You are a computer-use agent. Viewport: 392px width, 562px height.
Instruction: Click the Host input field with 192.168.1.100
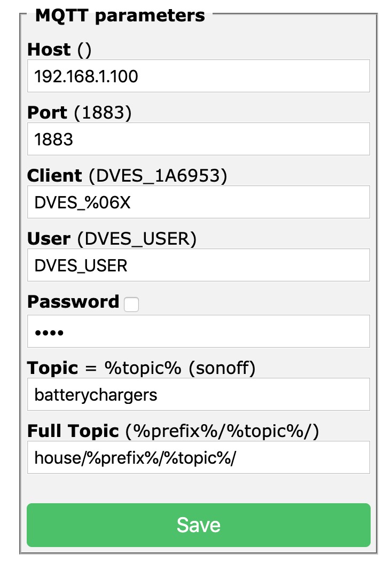point(198,76)
